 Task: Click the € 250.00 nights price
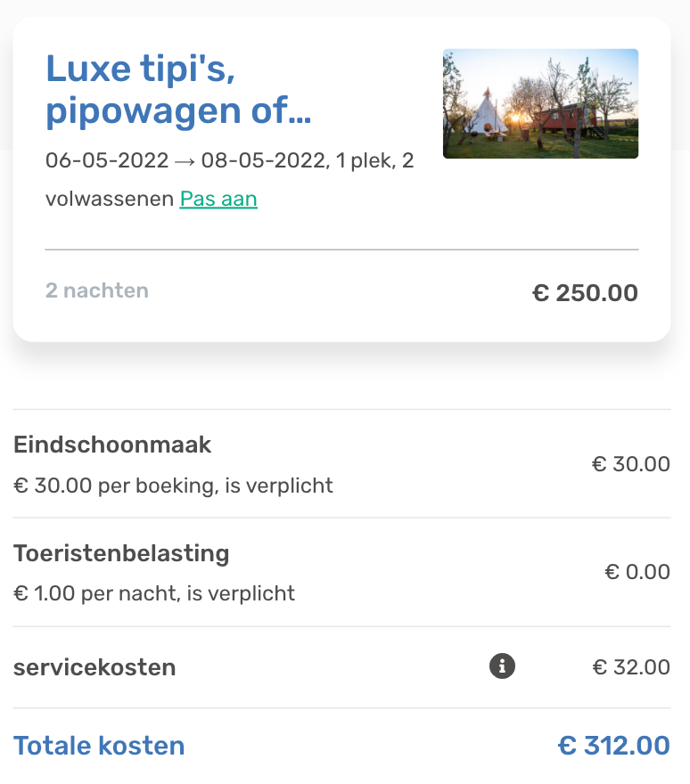click(585, 293)
